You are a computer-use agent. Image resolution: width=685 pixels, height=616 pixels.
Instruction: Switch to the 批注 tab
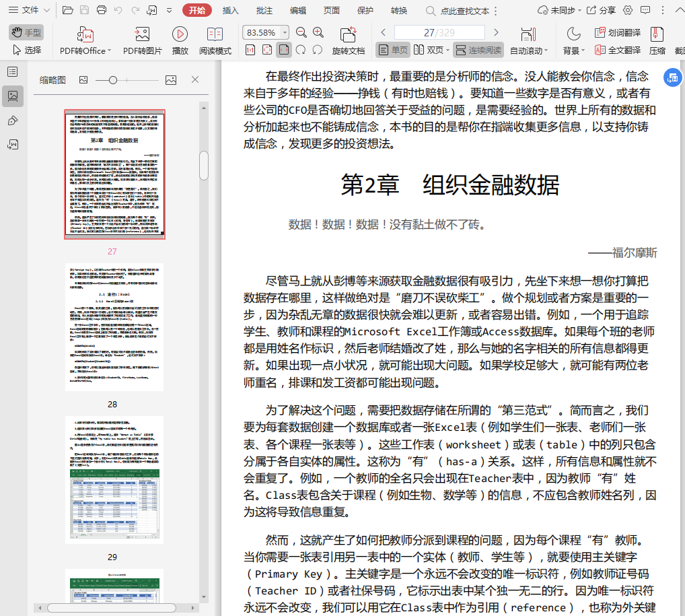coord(264,11)
